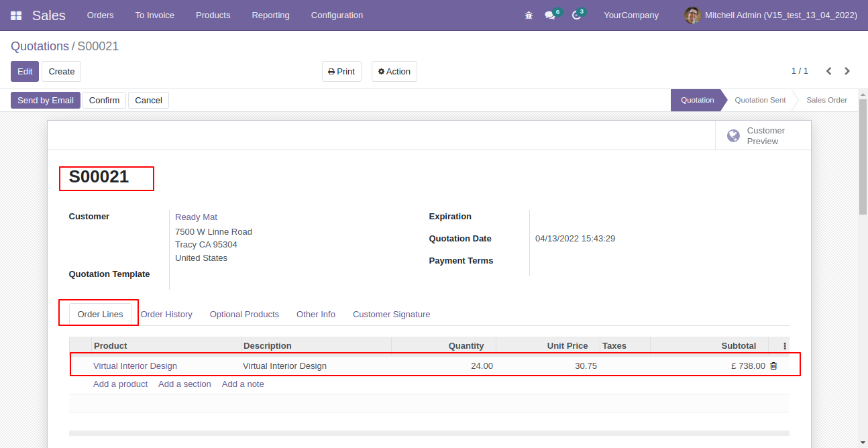The height and width of the screenshot is (448, 868).
Task: Cancel the quotation
Action: (x=148, y=101)
